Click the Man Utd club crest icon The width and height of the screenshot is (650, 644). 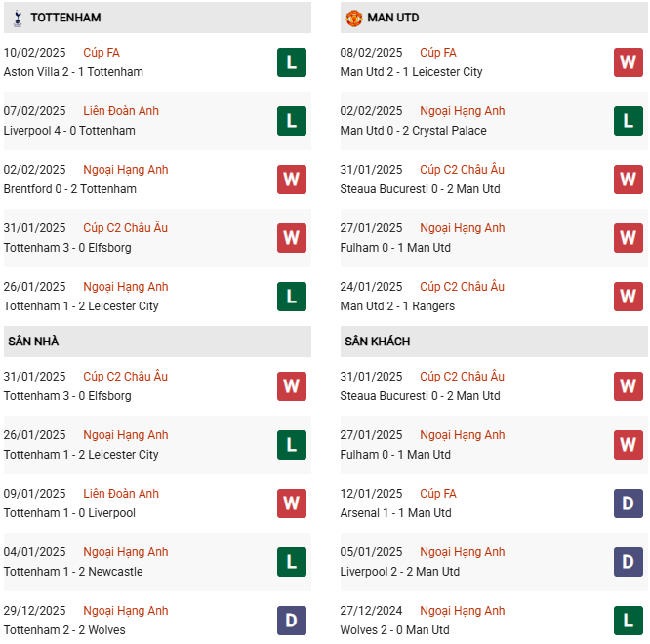(354, 18)
